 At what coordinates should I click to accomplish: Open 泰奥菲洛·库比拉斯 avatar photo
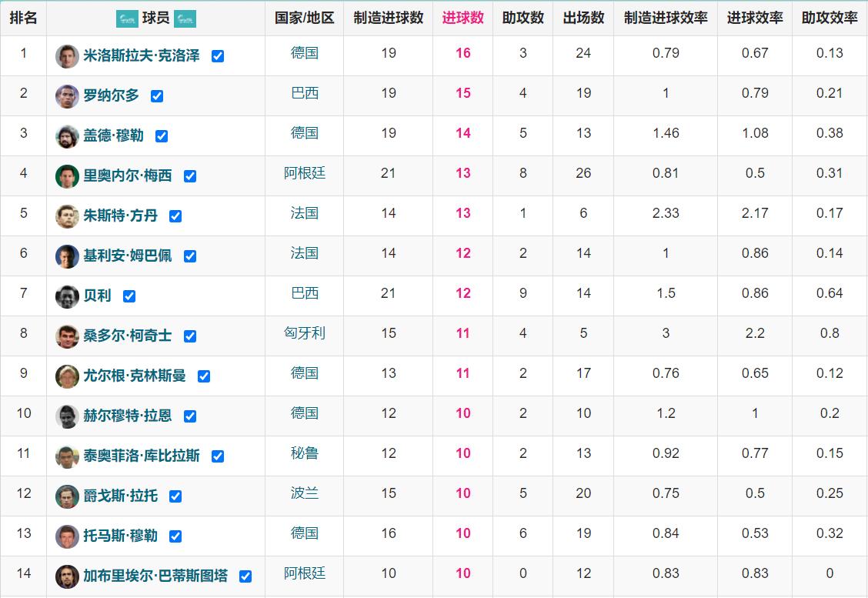click(x=67, y=457)
